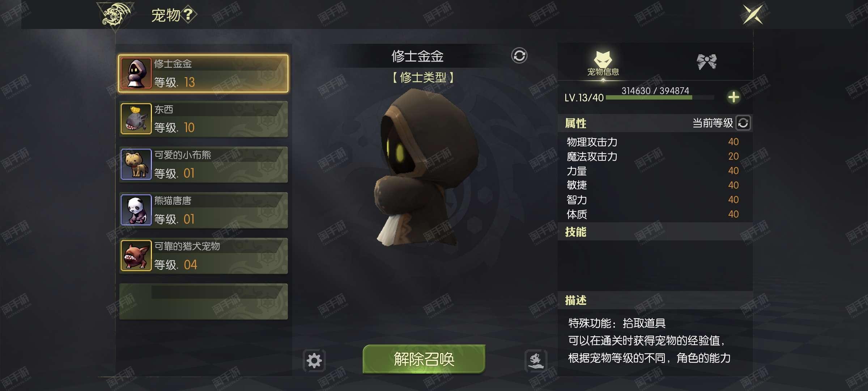Select pet 可靠的猎犬宠物
The height and width of the screenshot is (391, 868).
coord(204,256)
